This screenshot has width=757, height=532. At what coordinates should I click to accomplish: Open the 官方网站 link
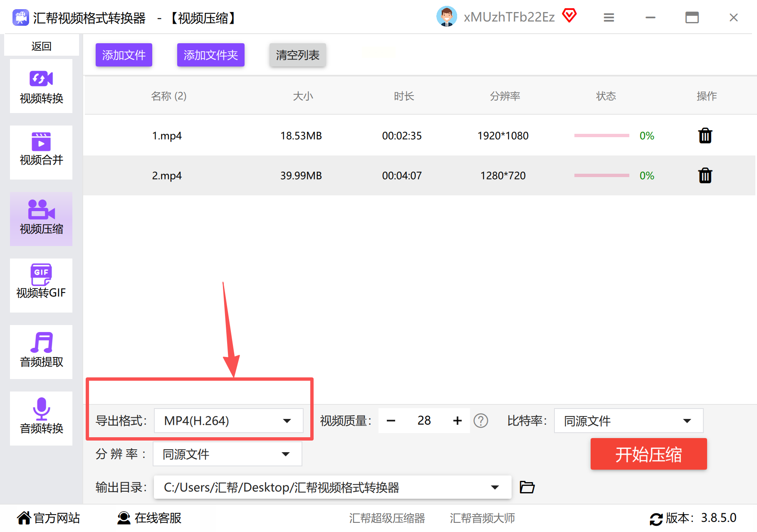click(x=49, y=518)
